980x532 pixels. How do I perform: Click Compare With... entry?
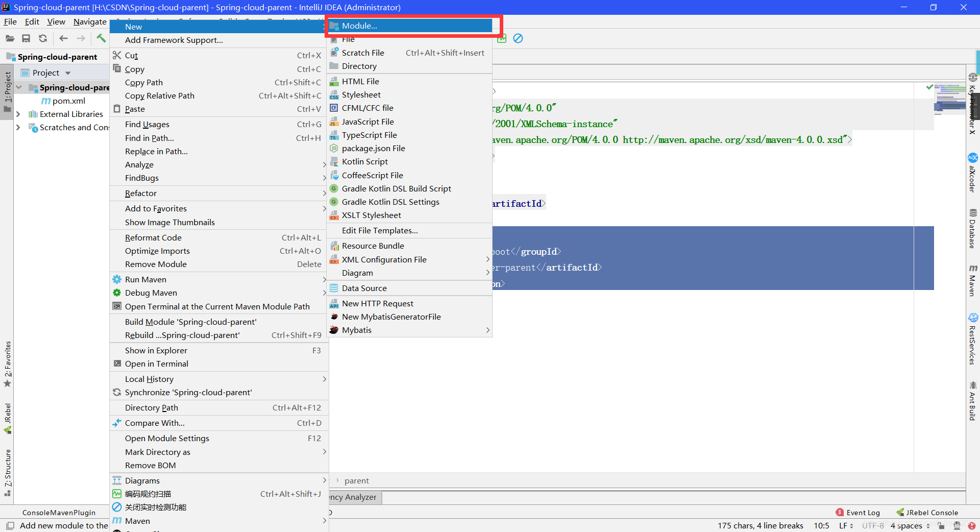tap(218, 423)
